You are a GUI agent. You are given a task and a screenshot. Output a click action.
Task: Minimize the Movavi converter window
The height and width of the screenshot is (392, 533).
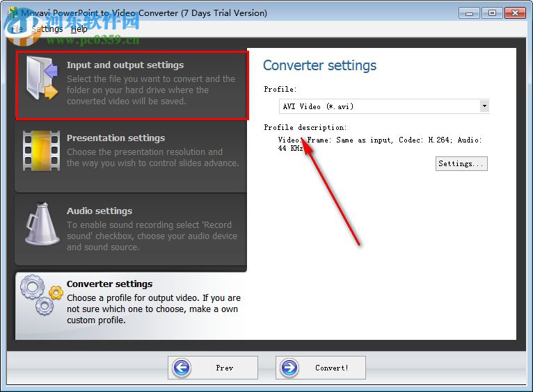pyautogui.click(x=469, y=13)
